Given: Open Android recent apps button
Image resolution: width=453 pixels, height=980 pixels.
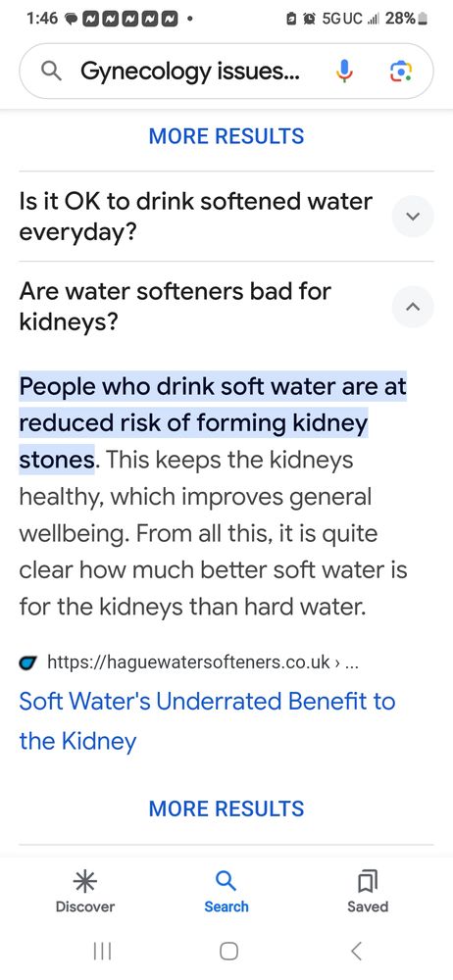Looking at the screenshot, I should 102,952.
